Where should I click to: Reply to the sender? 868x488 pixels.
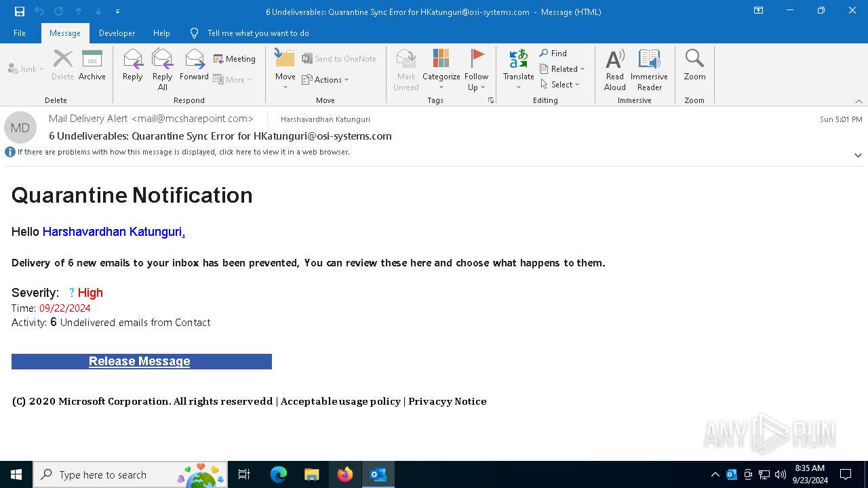(133, 65)
